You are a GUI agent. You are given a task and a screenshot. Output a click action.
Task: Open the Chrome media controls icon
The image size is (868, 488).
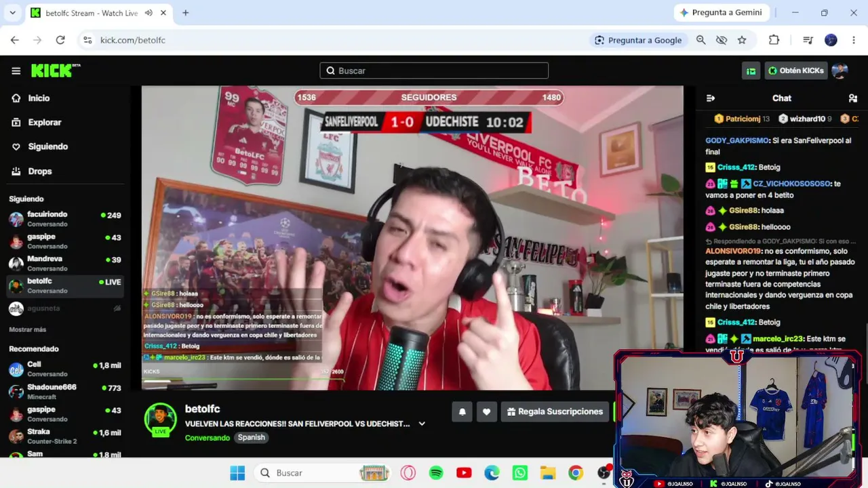pyautogui.click(x=808, y=40)
